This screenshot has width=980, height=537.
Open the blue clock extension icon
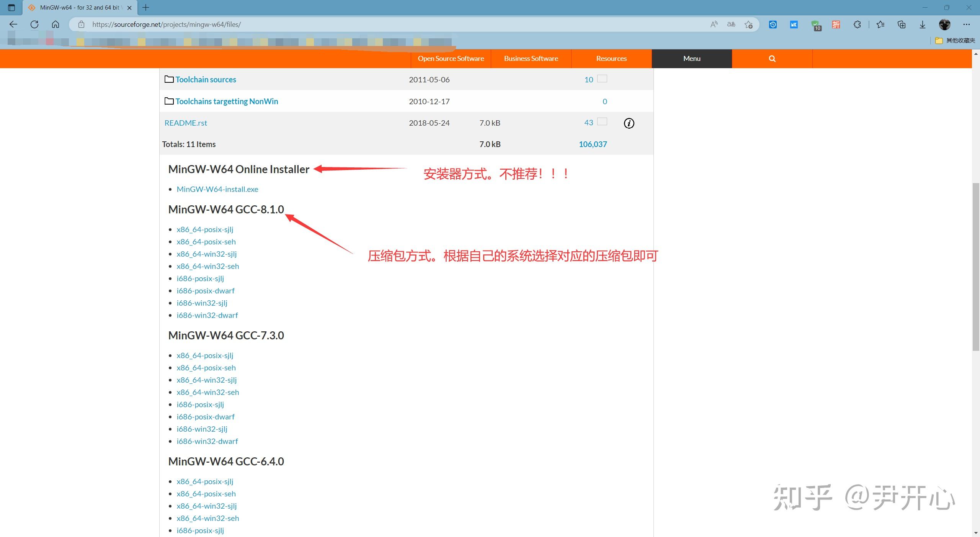pyautogui.click(x=773, y=25)
